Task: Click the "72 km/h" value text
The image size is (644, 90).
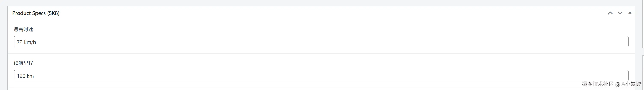Action: pyautogui.click(x=26, y=42)
